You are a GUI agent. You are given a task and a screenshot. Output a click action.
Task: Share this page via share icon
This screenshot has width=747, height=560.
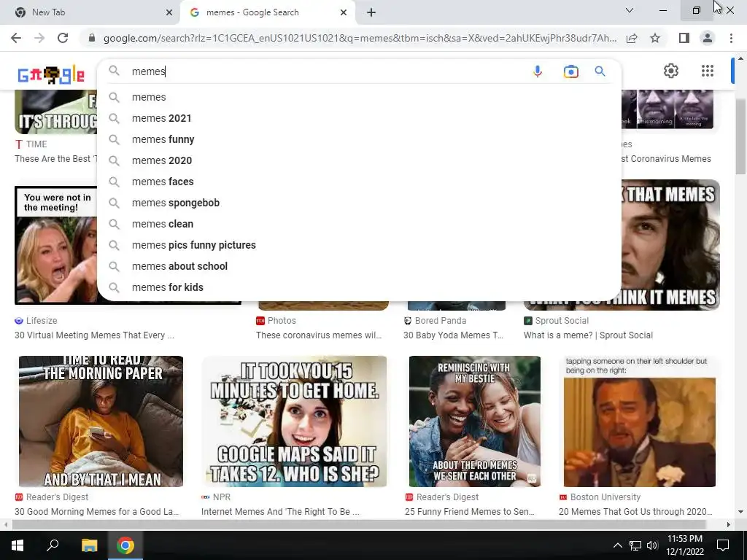pyautogui.click(x=632, y=38)
